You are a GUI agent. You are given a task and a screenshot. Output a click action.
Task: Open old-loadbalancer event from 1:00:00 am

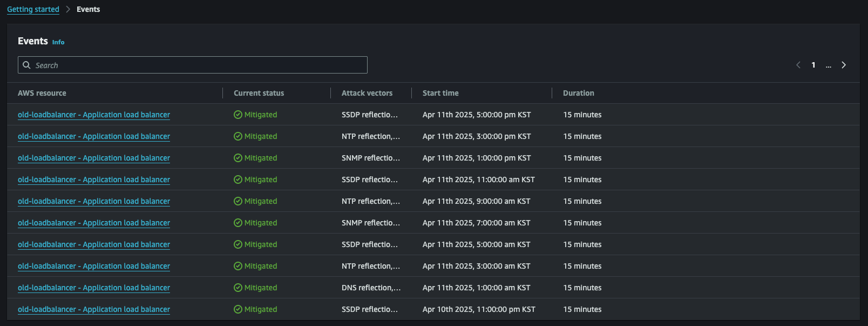click(94, 288)
